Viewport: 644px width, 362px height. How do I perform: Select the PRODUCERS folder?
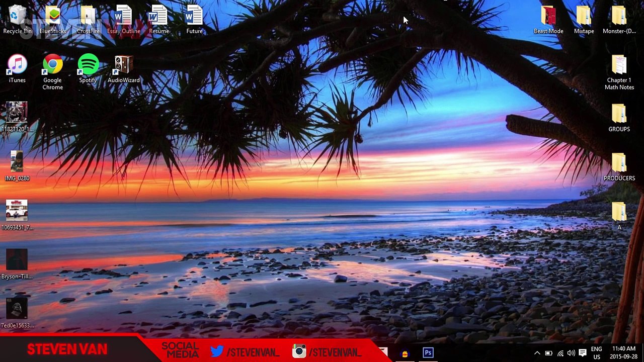[619, 166]
